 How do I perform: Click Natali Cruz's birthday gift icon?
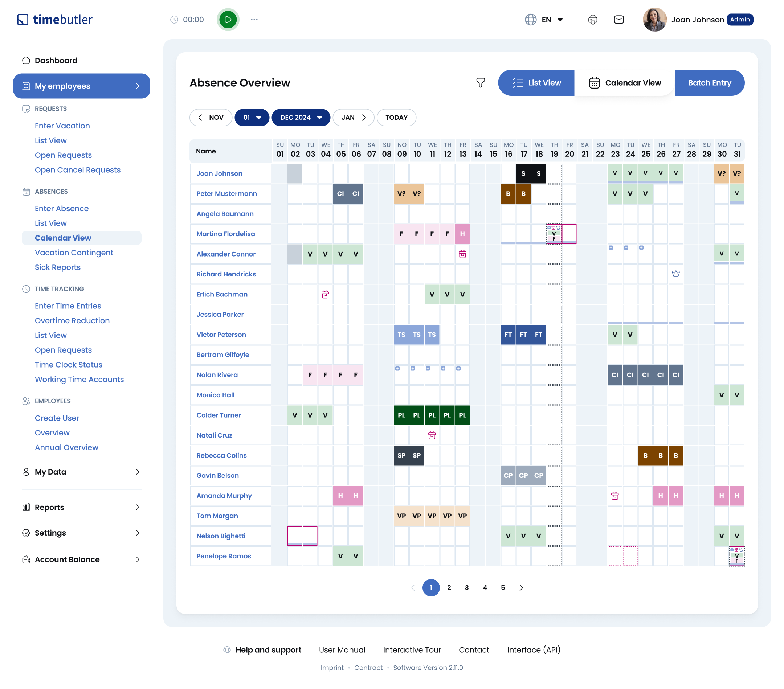point(432,435)
